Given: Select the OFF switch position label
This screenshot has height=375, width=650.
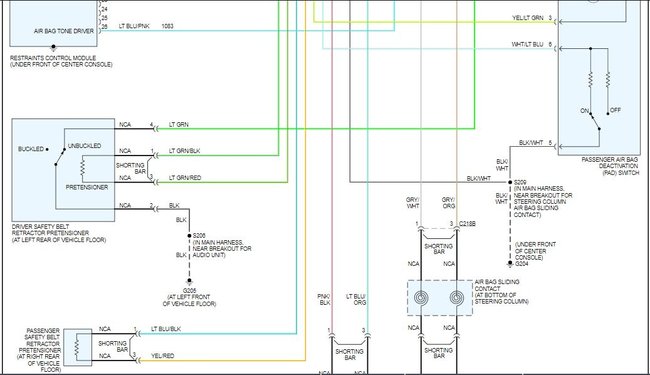Looking at the screenshot, I should (616, 110).
